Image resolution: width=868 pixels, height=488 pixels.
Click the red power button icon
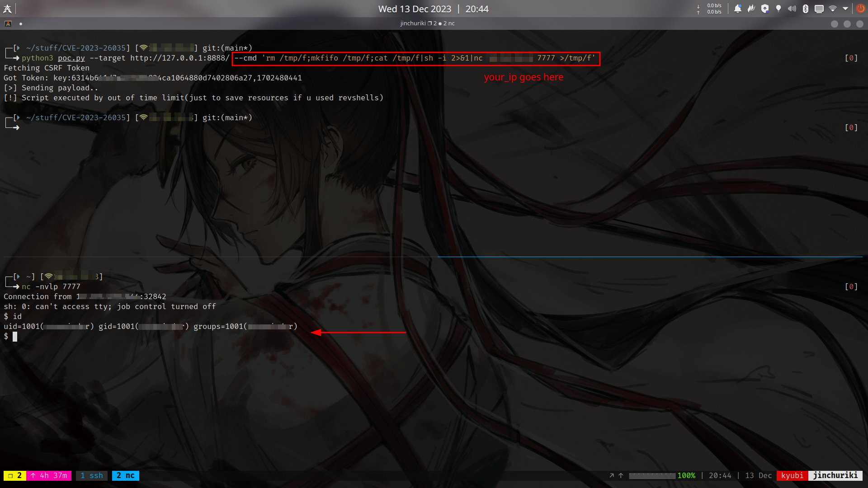pos(860,9)
